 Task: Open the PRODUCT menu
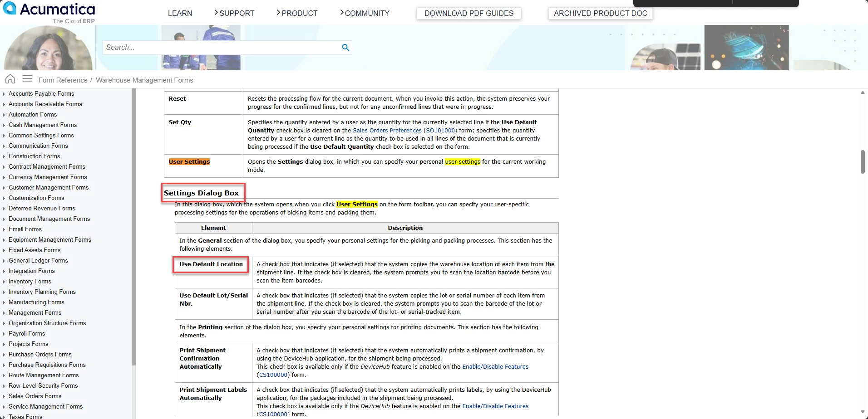297,13
